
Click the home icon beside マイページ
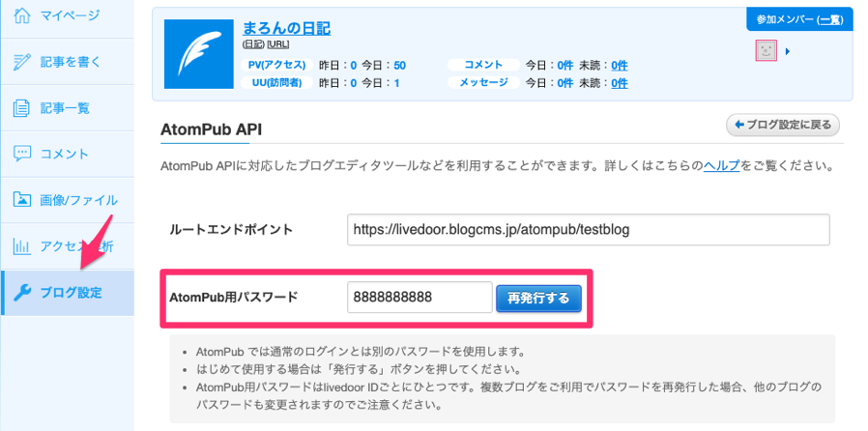[21, 14]
